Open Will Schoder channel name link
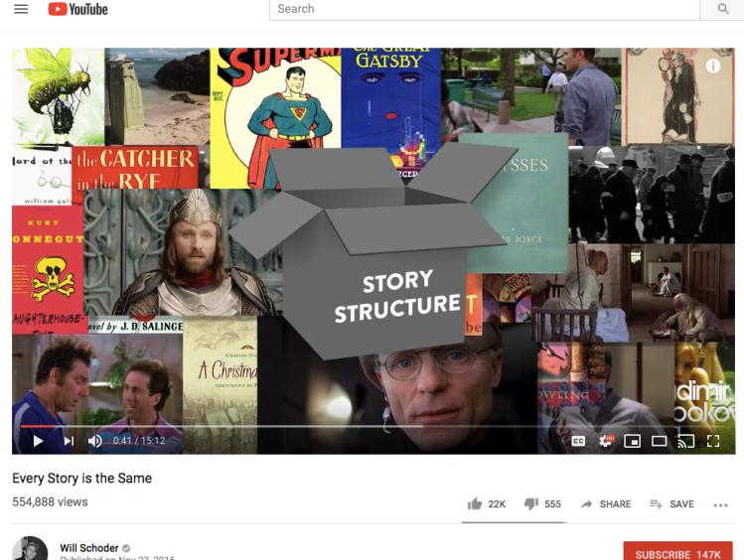Viewport: 744px width, 560px height. [x=89, y=548]
